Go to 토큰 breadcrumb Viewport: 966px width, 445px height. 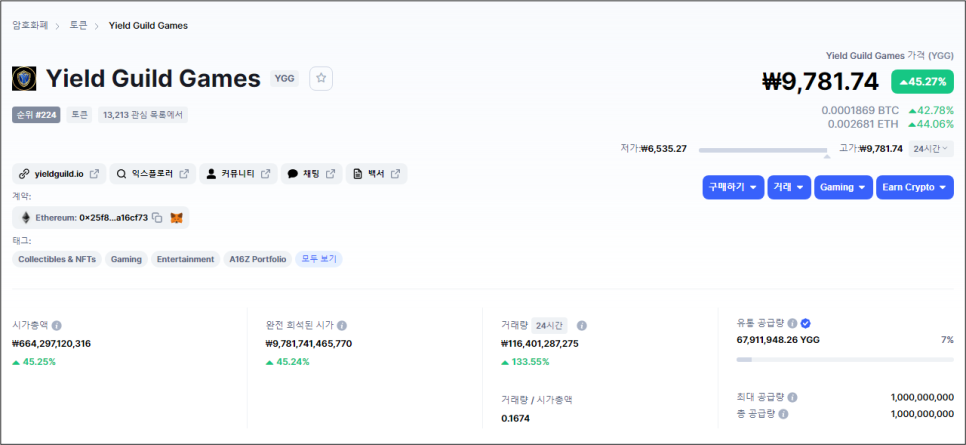(x=78, y=25)
